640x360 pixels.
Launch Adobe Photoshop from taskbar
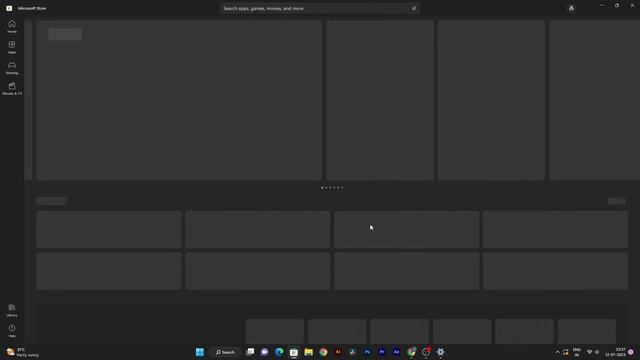367,352
